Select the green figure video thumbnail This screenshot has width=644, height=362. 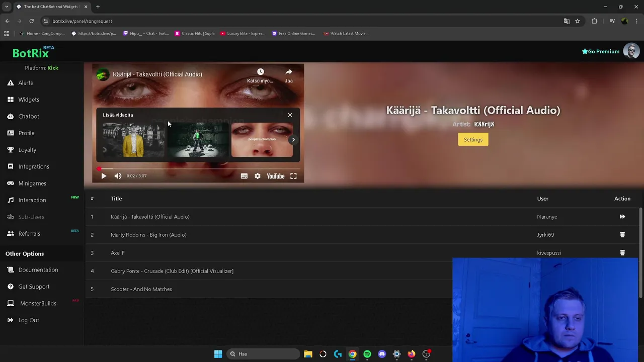(x=198, y=140)
